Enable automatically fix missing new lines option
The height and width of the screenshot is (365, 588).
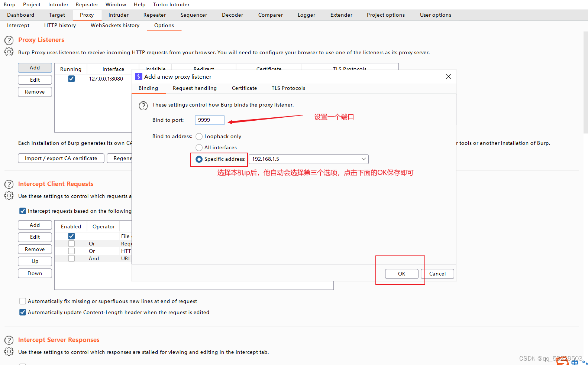click(23, 301)
